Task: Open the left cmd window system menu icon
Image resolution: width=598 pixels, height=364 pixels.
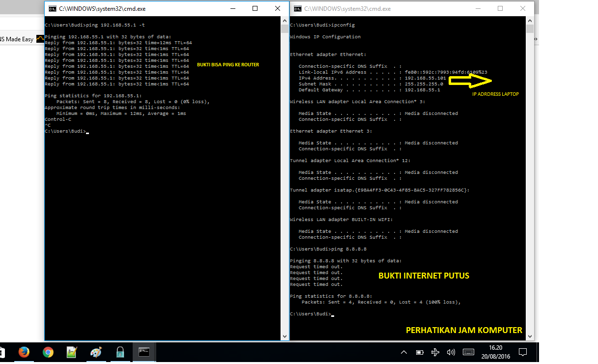Action: (52, 8)
